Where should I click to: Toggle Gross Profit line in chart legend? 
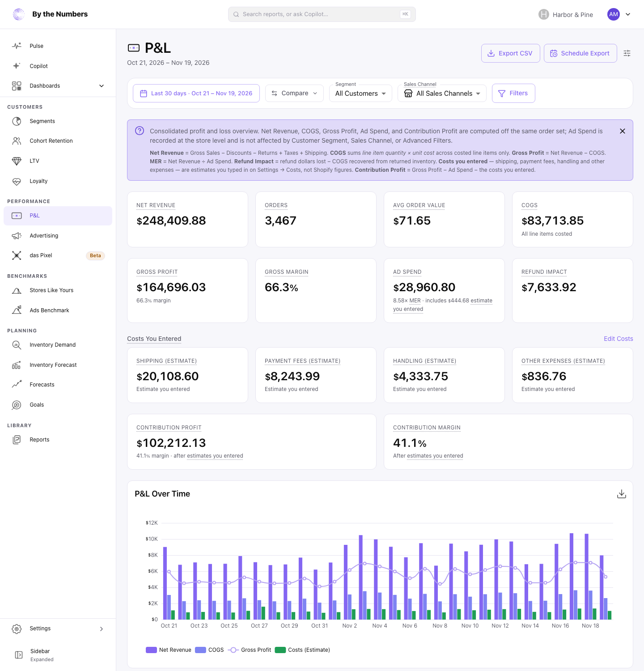click(250, 650)
